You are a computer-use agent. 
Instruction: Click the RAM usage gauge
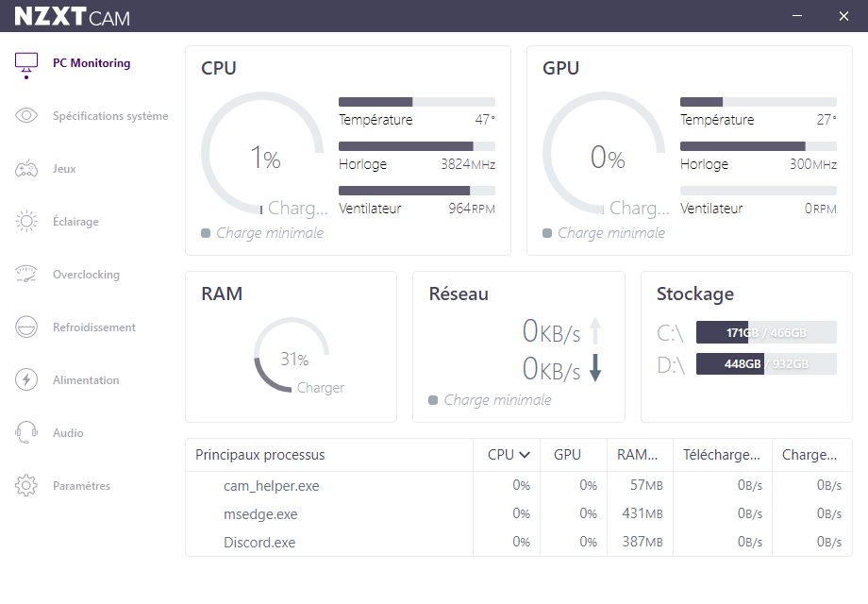[x=292, y=355]
